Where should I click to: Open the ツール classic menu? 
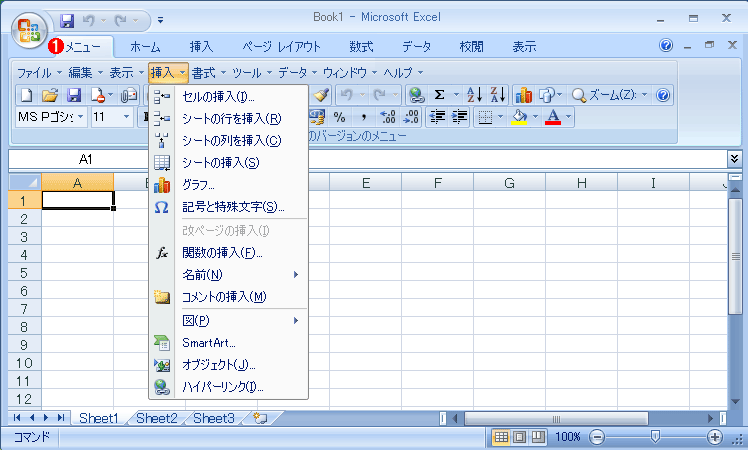[251, 73]
